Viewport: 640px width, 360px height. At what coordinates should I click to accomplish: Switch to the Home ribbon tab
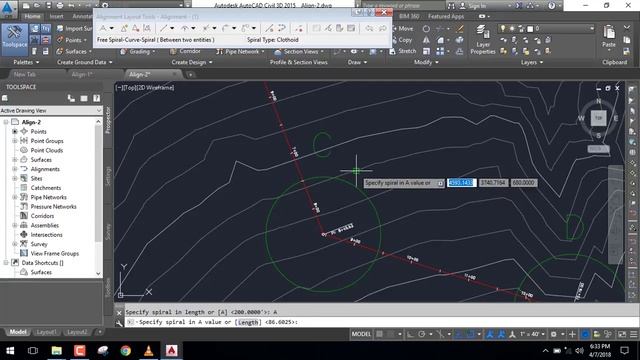tap(32, 16)
